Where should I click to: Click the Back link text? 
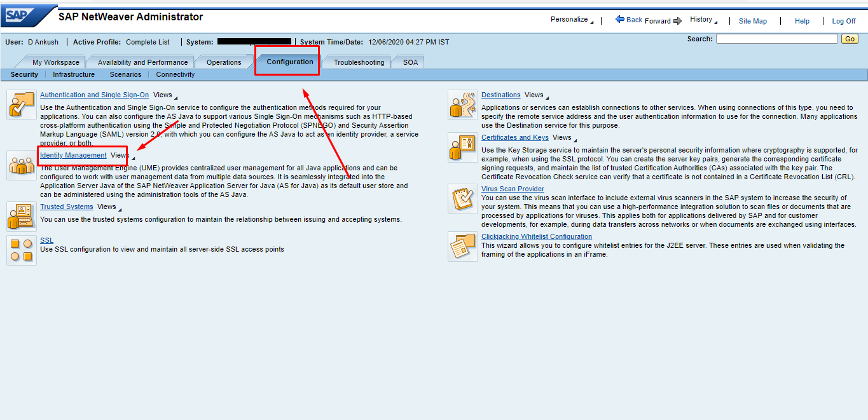[x=634, y=20]
